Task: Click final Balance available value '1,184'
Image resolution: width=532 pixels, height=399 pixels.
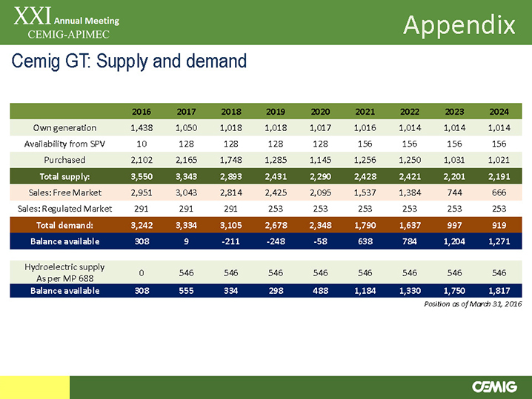Action: click(x=365, y=290)
